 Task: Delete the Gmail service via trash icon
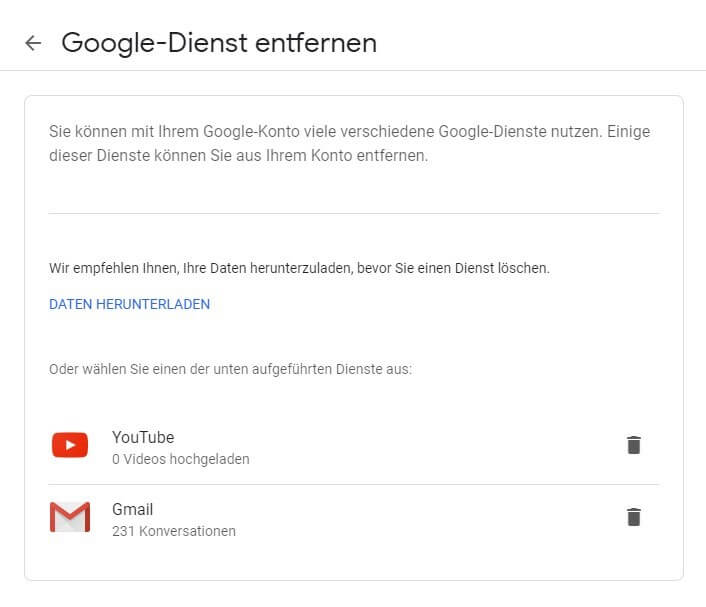[x=634, y=517]
